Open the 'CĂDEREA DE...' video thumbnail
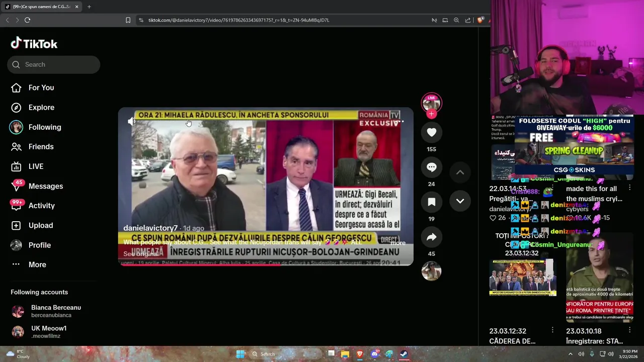644x362 pixels. click(523, 278)
